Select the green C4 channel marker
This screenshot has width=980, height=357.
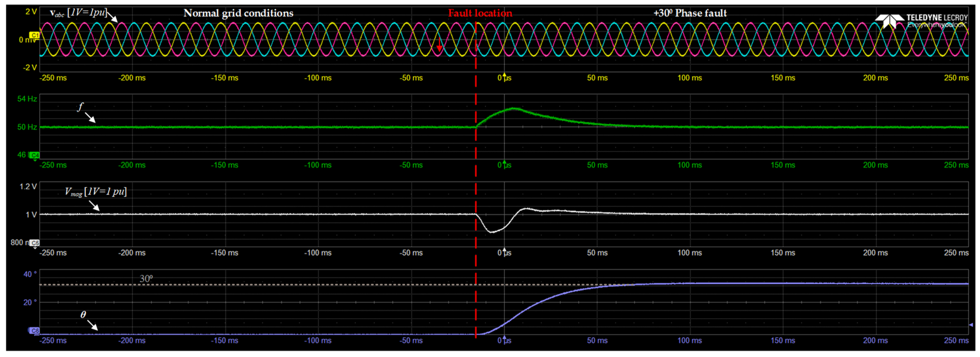click(34, 155)
